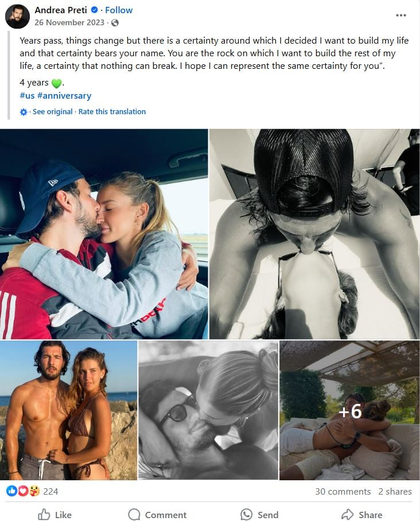
Task: Open the +6 more photos thumbnail
Action: coord(349,410)
